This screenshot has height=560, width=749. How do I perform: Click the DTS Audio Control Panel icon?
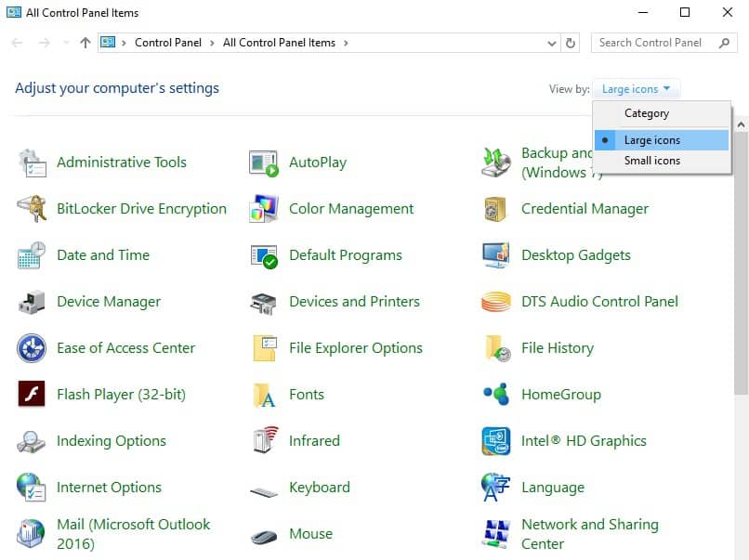pyautogui.click(x=496, y=302)
